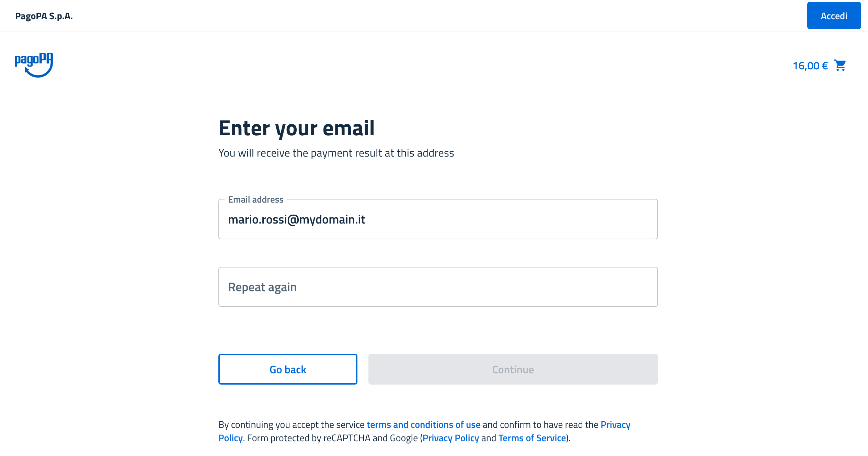868x456 pixels.
Task: Open the Terms of Service link
Action: pos(532,438)
